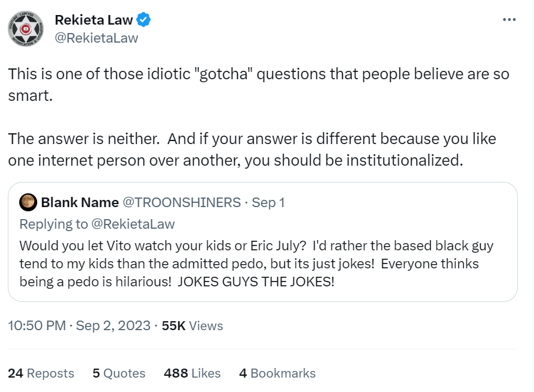This screenshot has width=534, height=392.
Task: Click the blue verified checkmark badge
Action: coord(143,20)
